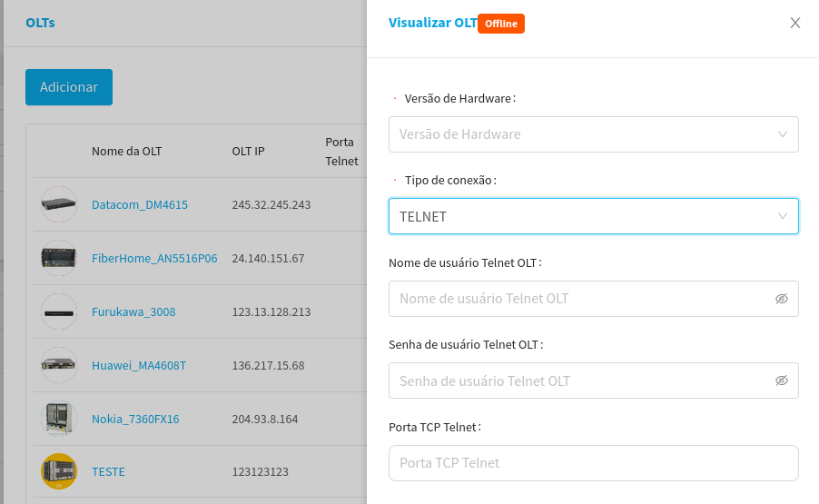Open the Datacom_DM4615 link

point(140,204)
